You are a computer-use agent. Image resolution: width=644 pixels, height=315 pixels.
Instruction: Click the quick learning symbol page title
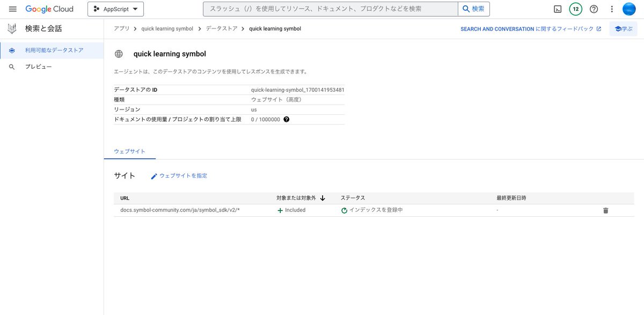coord(170,54)
